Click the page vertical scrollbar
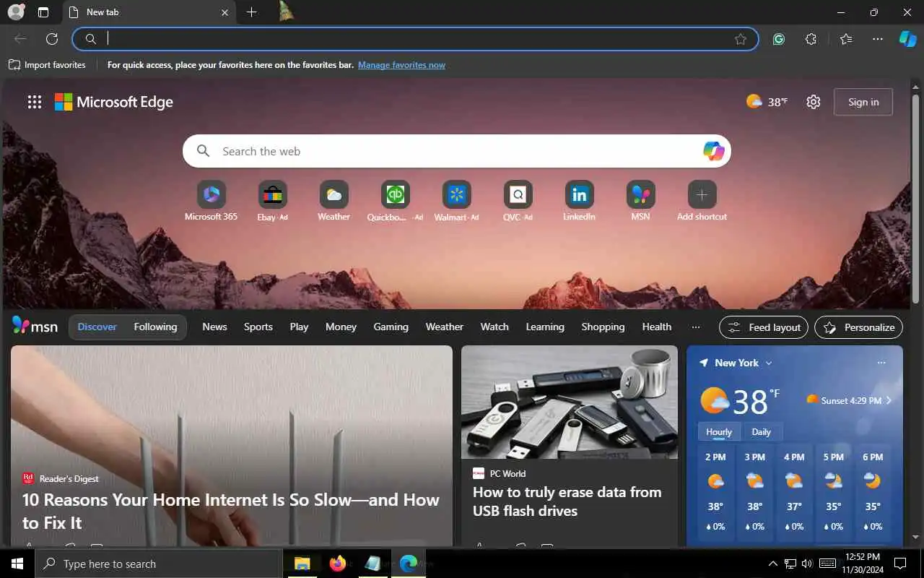The height and width of the screenshot is (578, 924). click(x=916, y=198)
